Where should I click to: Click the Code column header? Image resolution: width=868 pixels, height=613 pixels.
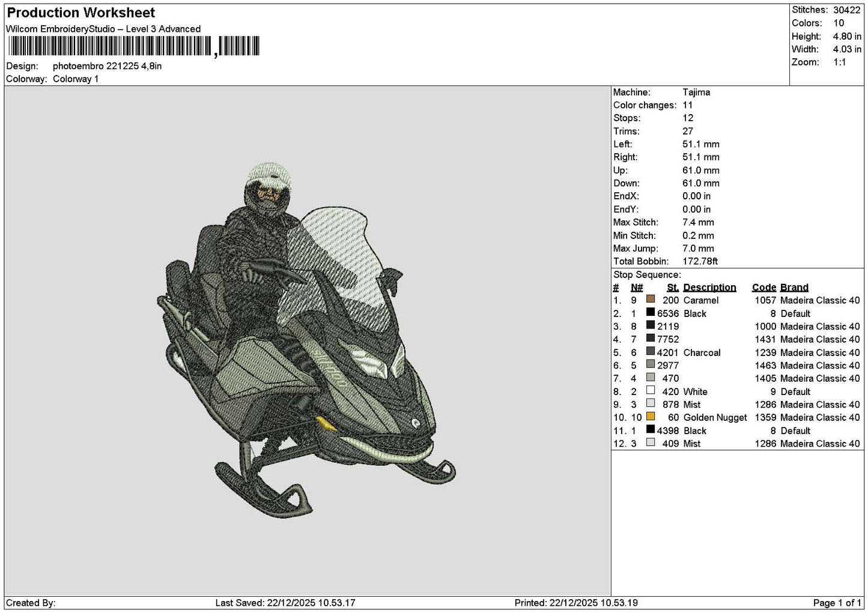pos(764,288)
